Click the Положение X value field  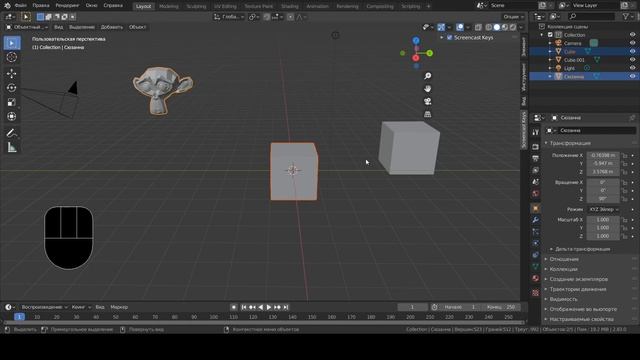[603, 156]
